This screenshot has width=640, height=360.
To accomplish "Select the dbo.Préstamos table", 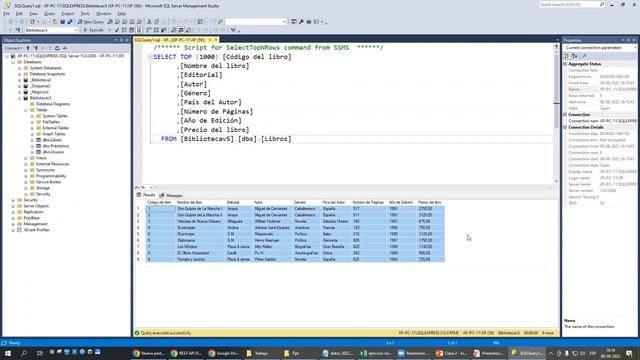I will (56, 146).
